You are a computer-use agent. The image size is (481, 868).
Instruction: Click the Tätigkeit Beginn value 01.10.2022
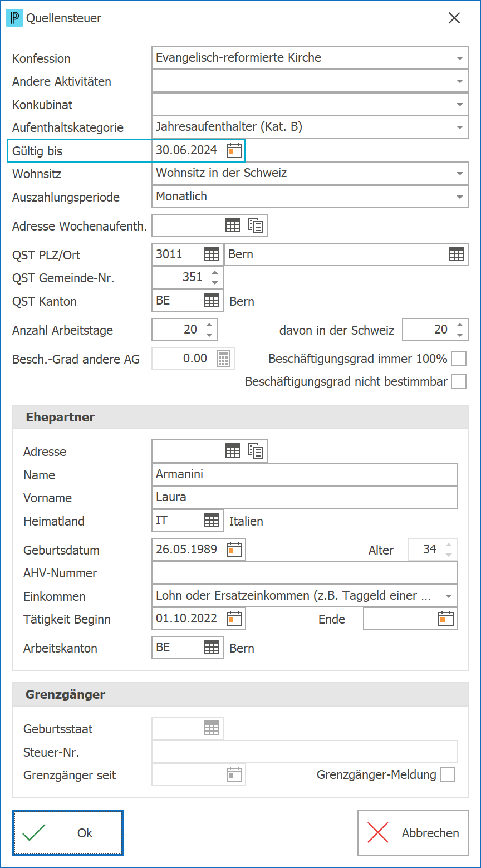click(x=186, y=619)
